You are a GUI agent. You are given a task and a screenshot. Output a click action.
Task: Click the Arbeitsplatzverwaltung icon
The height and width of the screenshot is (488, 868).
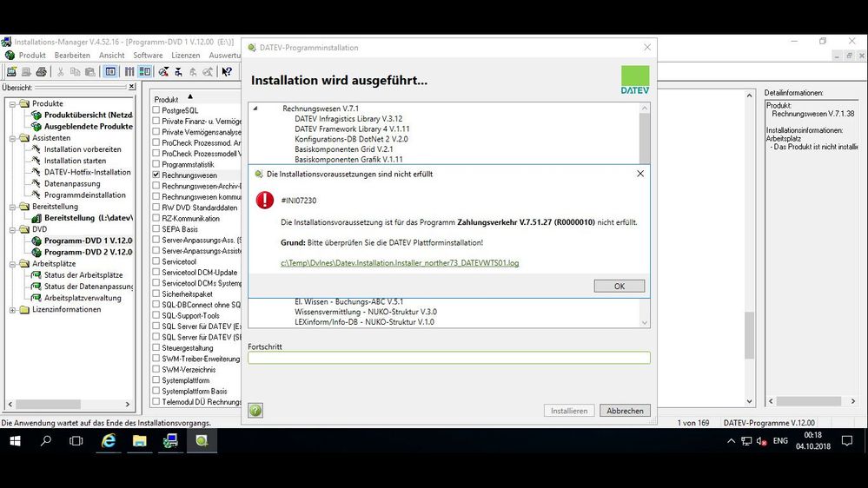(x=36, y=298)
